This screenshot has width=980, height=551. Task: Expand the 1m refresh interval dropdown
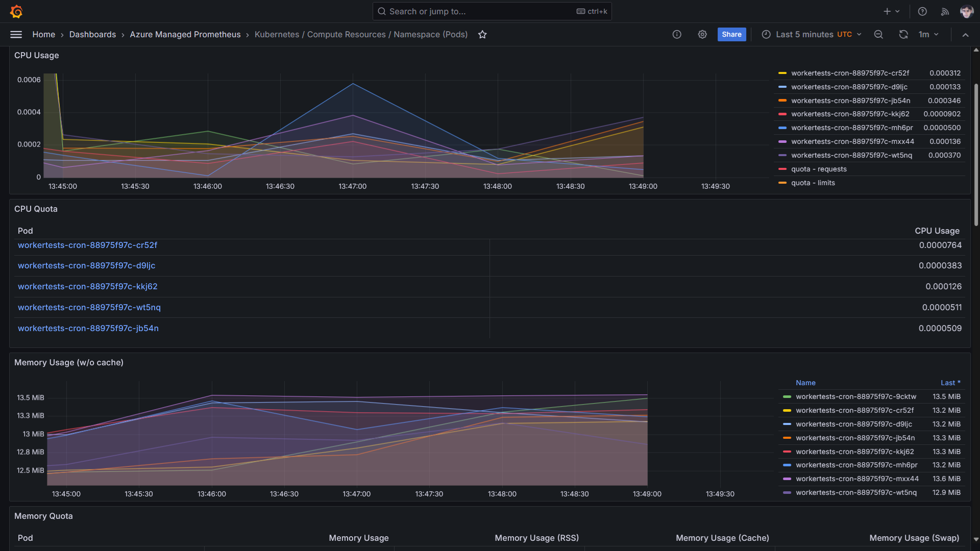coord(929,35)
